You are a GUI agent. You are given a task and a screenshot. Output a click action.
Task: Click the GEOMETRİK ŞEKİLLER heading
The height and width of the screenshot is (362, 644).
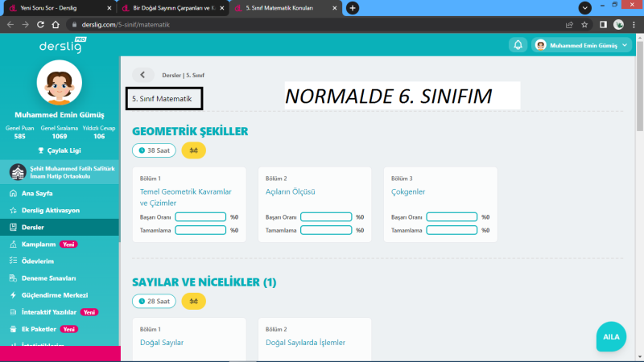(x=190, y=131)
